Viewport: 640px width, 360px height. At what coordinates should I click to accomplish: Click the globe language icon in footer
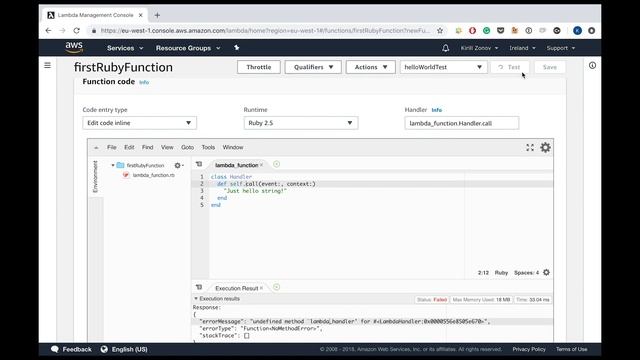(104, 349)
